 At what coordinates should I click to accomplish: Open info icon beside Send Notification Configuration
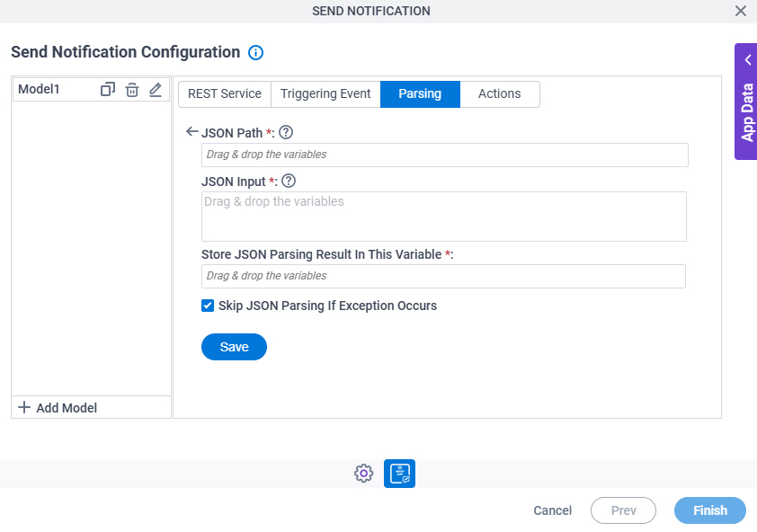click(x=256, y=52)
